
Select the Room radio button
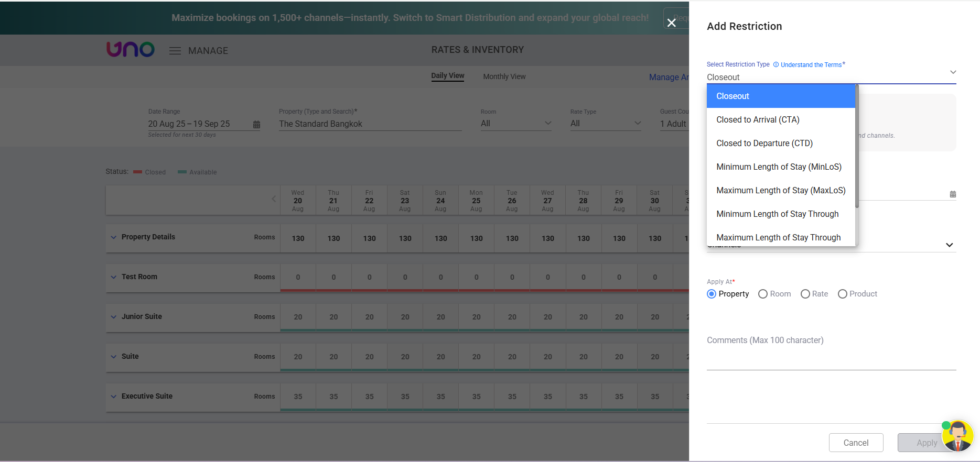click(763, 294)
